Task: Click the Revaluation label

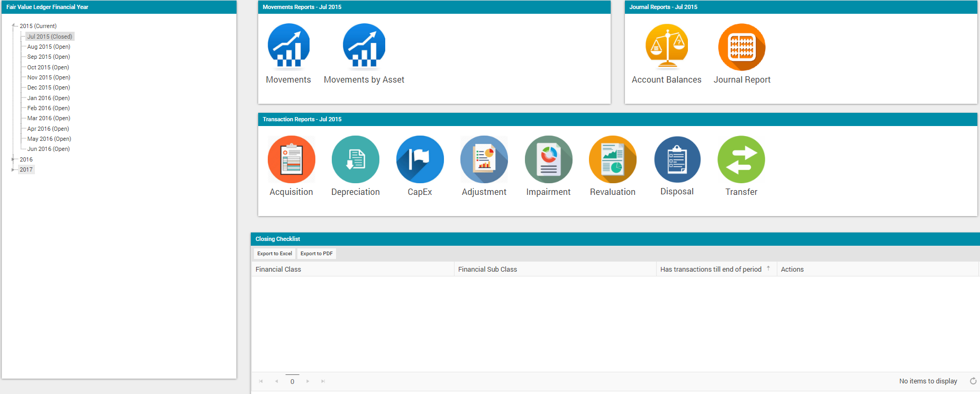Action: [613, 192]
